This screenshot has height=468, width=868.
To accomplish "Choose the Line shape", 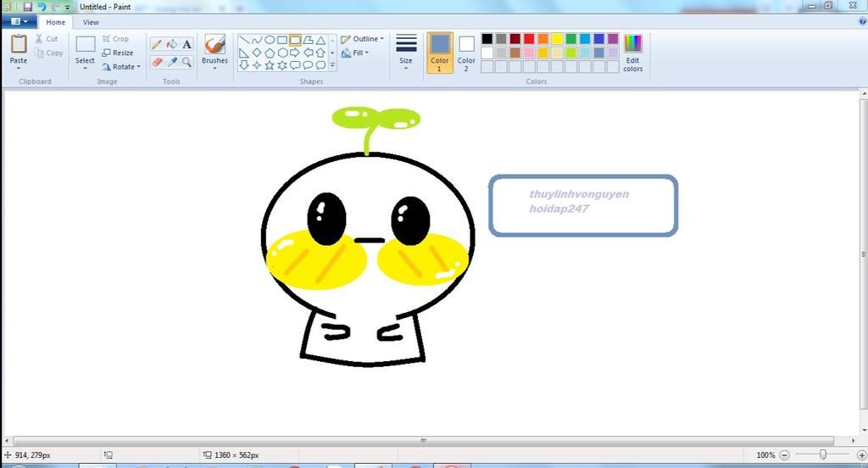I will click(x=243, y=40).
